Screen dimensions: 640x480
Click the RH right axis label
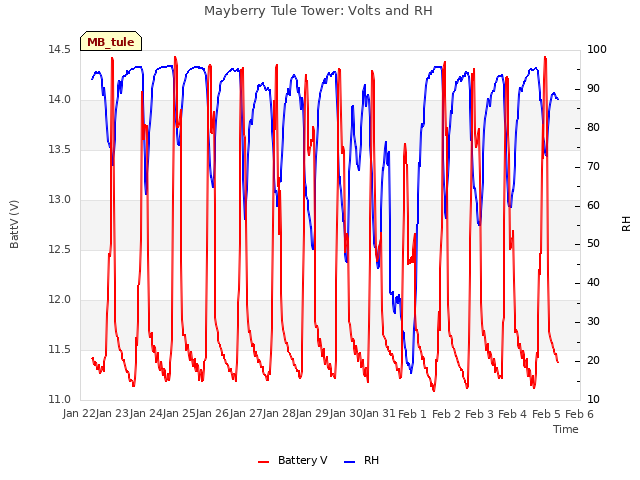626,224
